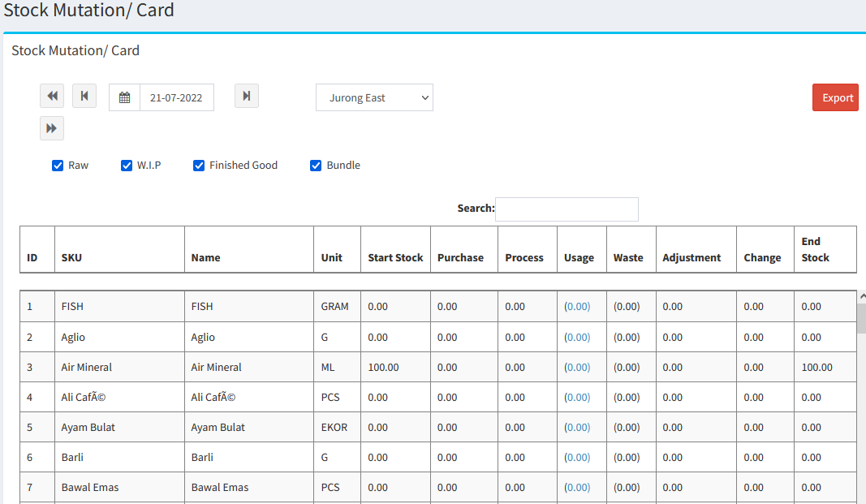The image size is (866, 504).
Task: Click the date field showing 21-07-2022
Action: click(177, 97)
